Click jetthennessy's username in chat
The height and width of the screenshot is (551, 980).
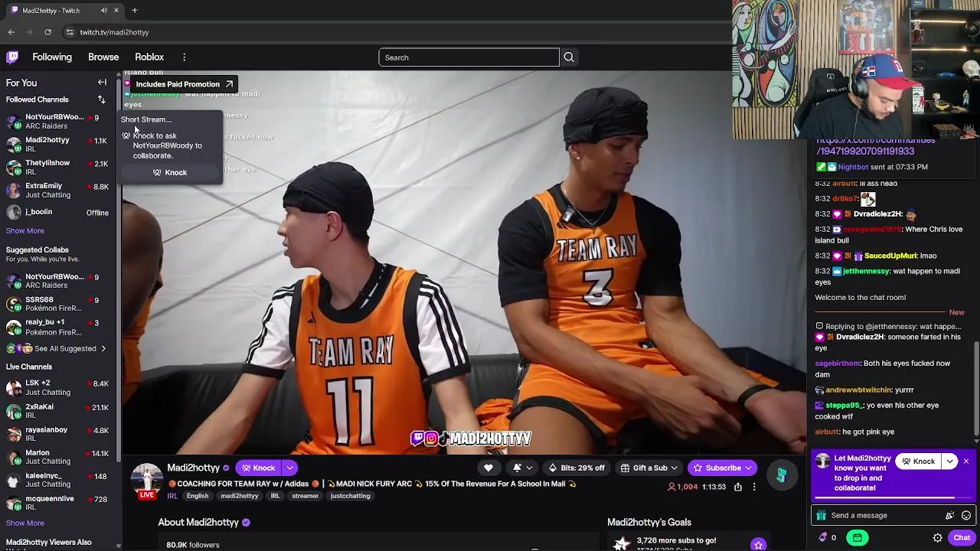pos(866,271)
